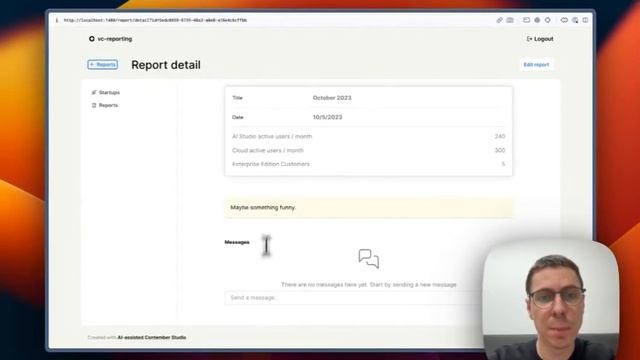Viewport: 640px width, 360px height.
Task: Click the link icon in the address bar
Action: point(499,20)
